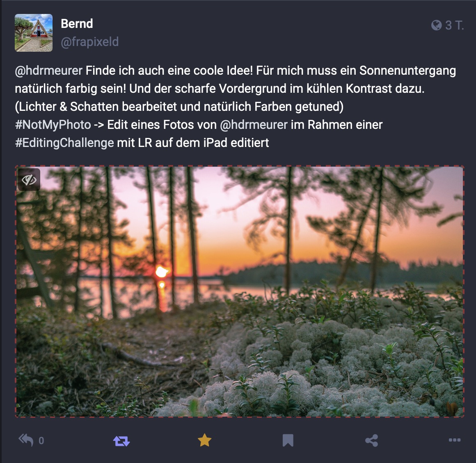Viewport: 476px width, 463px height.
Task: Bookmark this post with the bookmark icon
Action: [288, 440]
